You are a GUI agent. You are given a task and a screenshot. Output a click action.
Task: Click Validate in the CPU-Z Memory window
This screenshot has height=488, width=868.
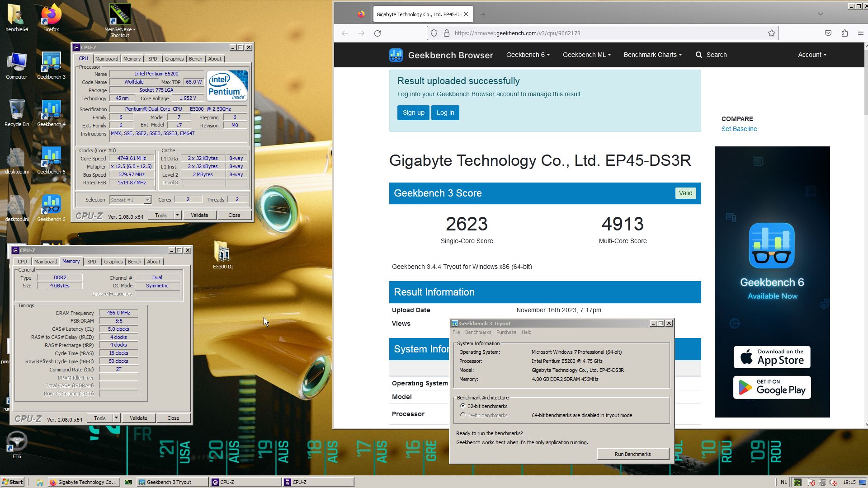coord(138,418)
